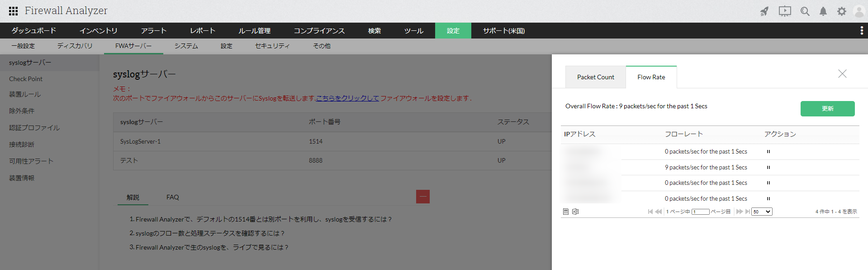Switch to the Packet Count tab
This screenshot has width=868, height=270.
(596, 77)
